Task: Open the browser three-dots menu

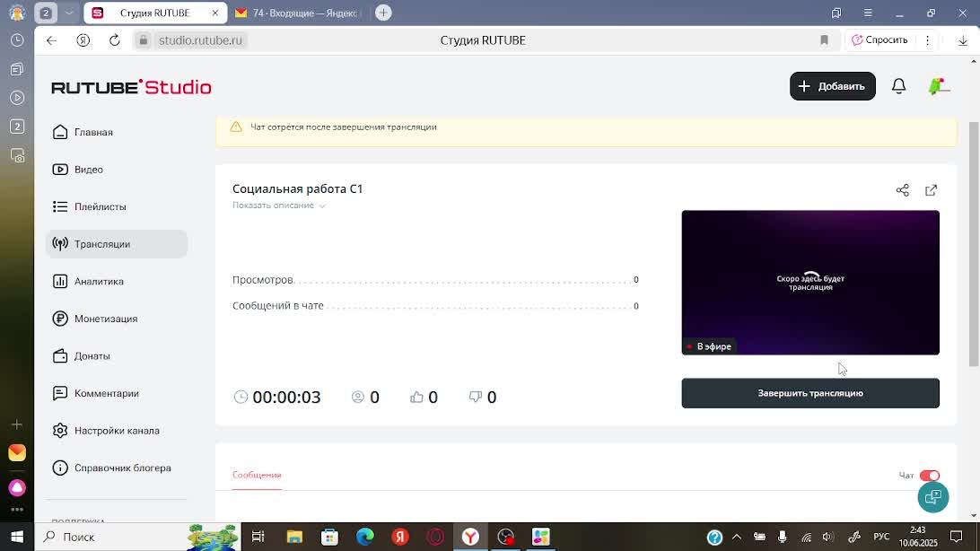Action: click(x=928, y=40)
